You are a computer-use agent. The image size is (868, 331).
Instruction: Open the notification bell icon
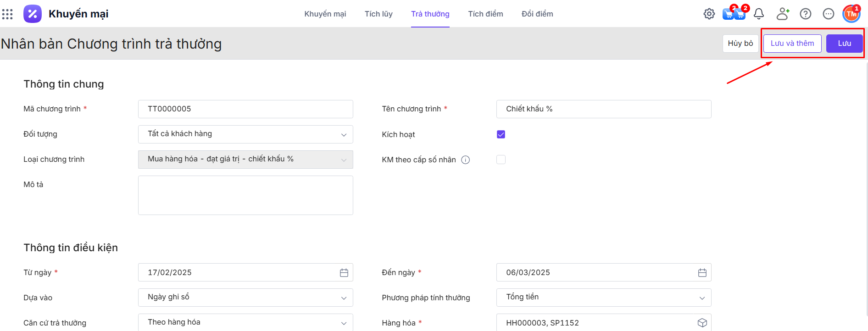point(759,14)
